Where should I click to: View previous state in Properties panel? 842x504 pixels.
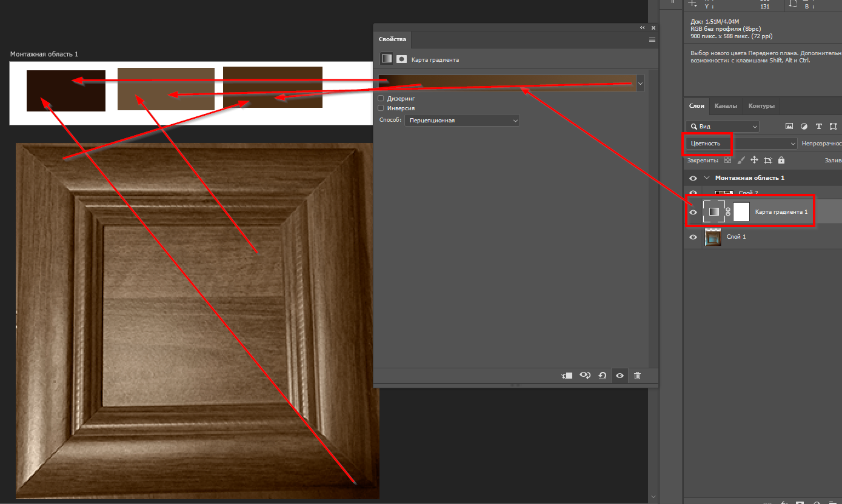pyautogui.click(x=585, y=376)
